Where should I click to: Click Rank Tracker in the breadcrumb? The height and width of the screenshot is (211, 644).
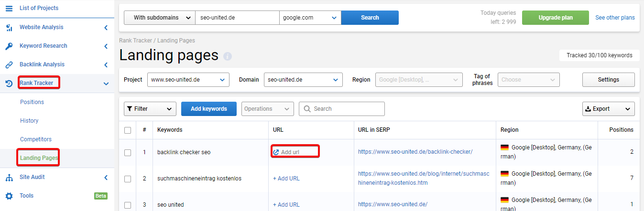(136, 41)
